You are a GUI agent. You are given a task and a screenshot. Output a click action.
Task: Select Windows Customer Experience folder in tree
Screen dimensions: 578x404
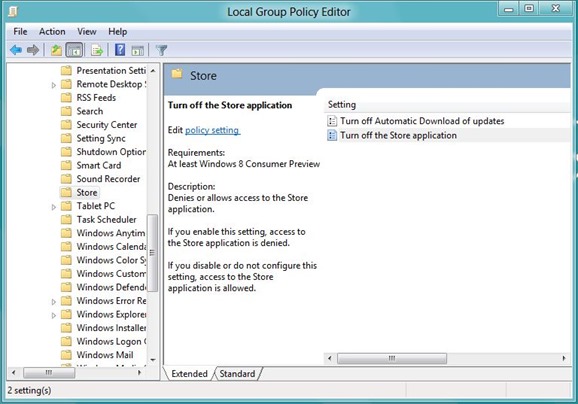coord(111,274)
